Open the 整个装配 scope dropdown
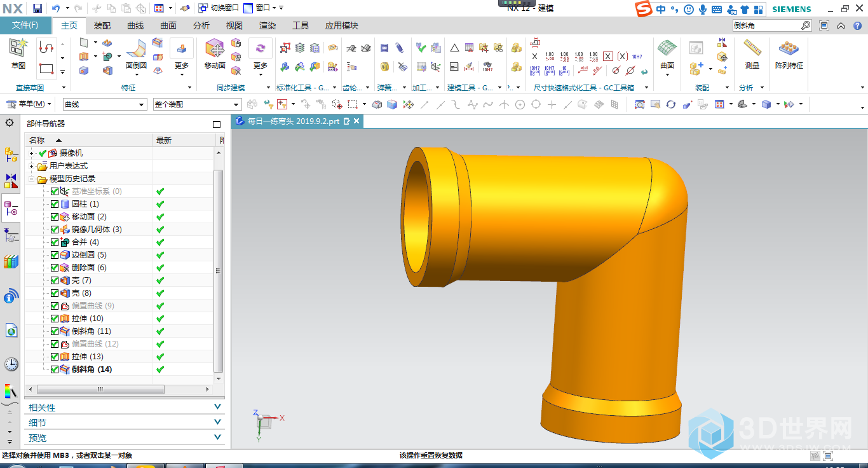The height and width of the screenshot is (468, 868). pyautogui.click(x=197, y=104)
